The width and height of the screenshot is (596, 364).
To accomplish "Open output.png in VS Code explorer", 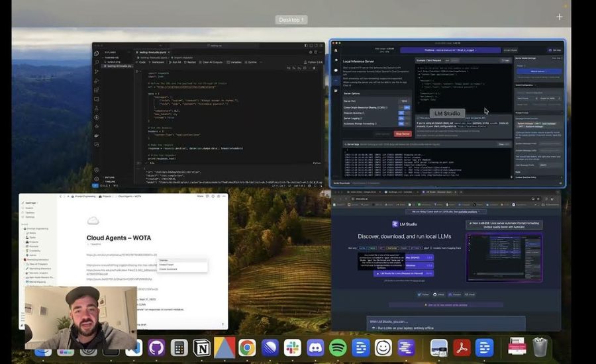I will (113, 62).
